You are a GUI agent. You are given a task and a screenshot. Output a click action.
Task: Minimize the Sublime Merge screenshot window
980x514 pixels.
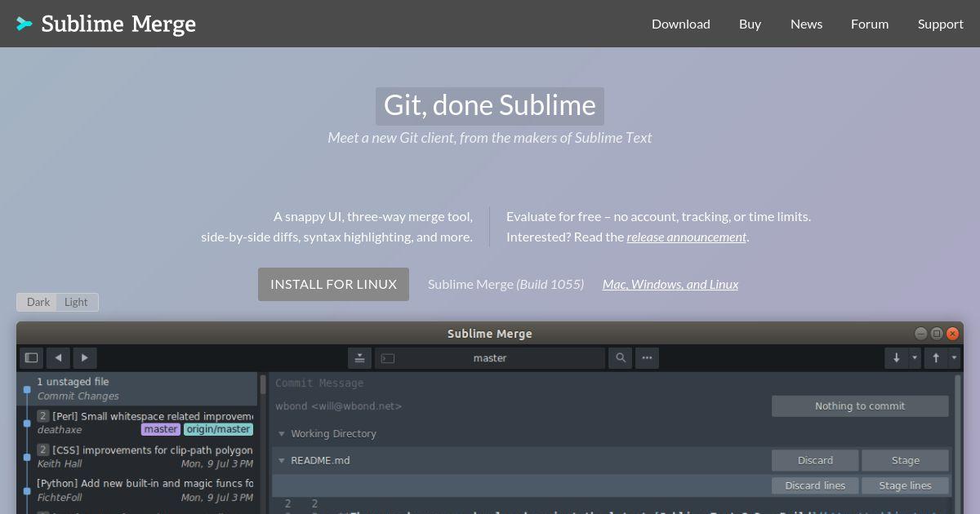pos(921,334)
